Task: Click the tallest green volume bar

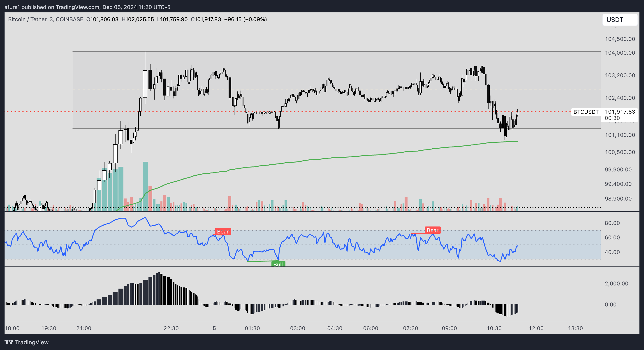Action: pyautogui.click(x=145, y=186)
